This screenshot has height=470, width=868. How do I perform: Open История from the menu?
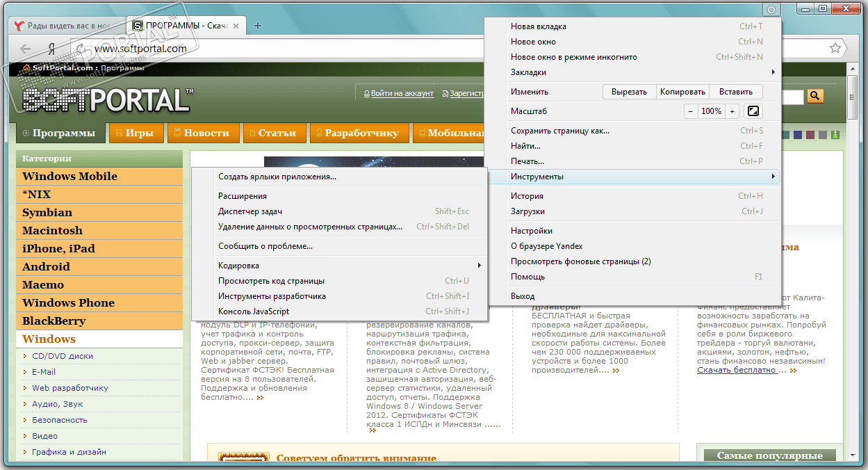point(632,196)
